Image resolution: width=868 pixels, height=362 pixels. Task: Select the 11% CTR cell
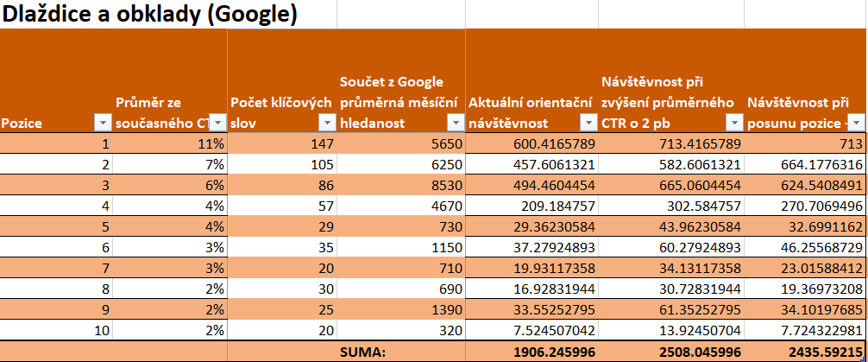click(x=169, y=143)
